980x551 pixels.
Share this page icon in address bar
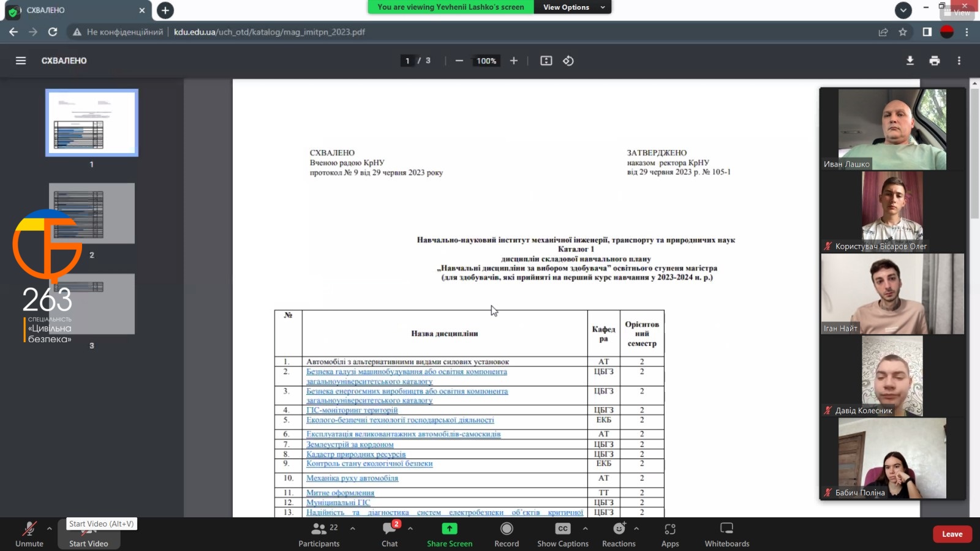click(883, 32)
